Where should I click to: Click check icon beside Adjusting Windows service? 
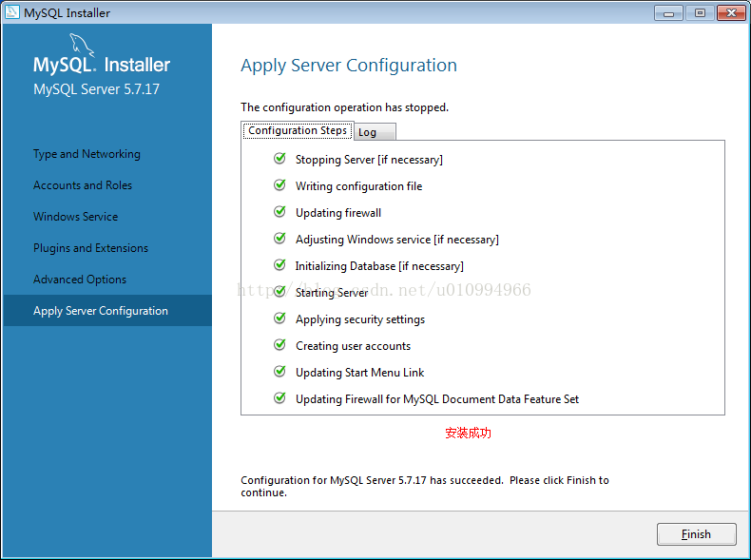pos(279,239)
